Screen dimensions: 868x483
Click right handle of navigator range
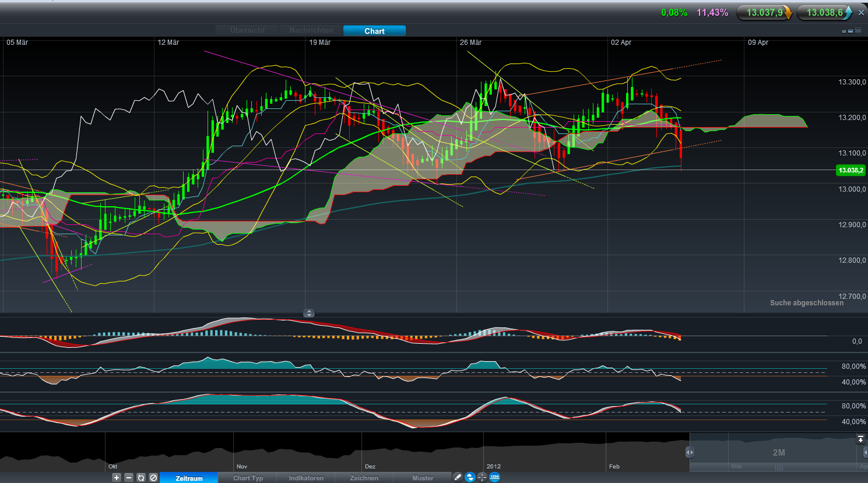(865, 452)
